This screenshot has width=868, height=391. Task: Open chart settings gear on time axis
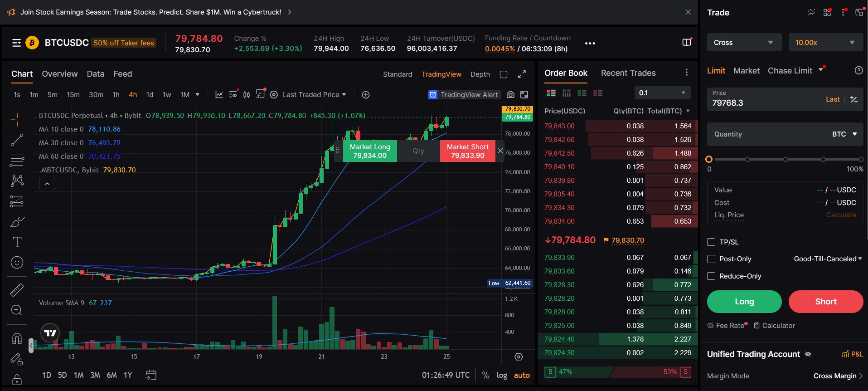pos(519,357)
